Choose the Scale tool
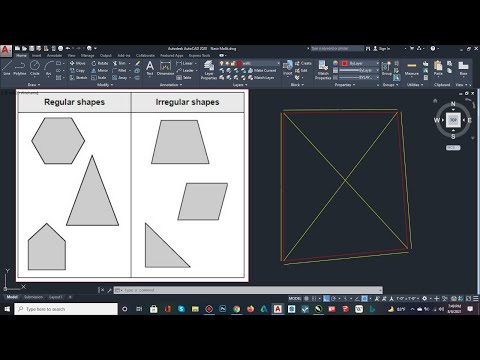 click(99, 78)
